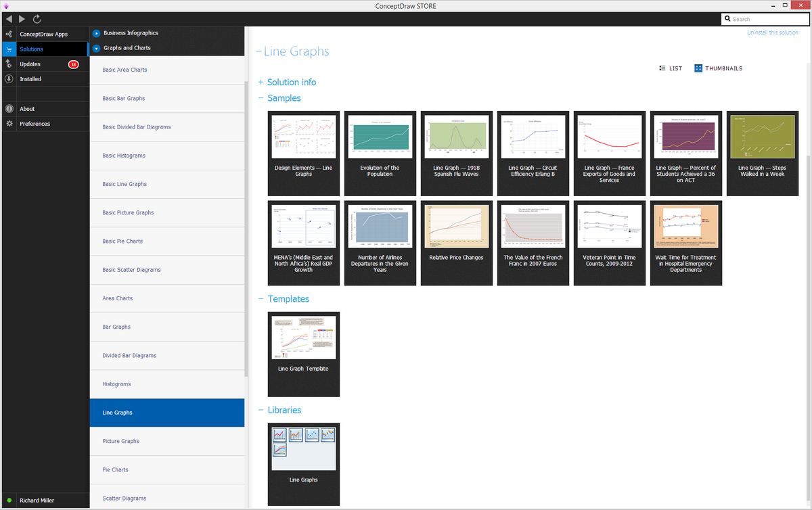Click the Richard Miller account name
812x510 pixels.
coord(37,501)
